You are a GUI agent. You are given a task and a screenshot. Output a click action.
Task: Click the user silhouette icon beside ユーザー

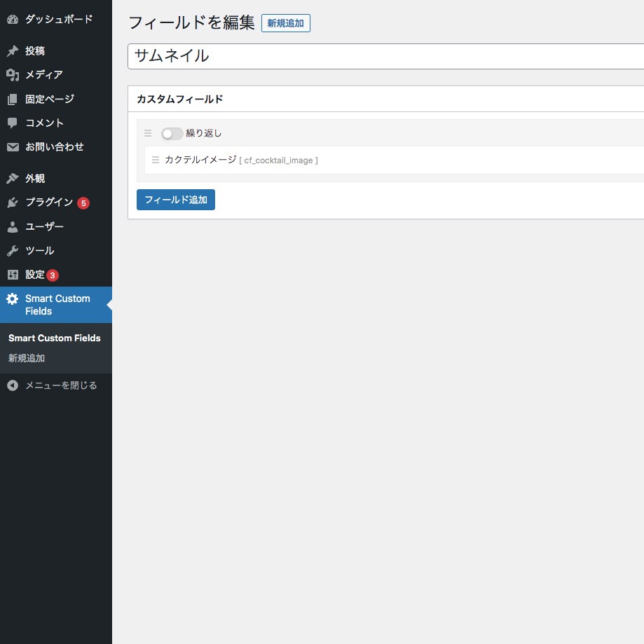[13, 227]
